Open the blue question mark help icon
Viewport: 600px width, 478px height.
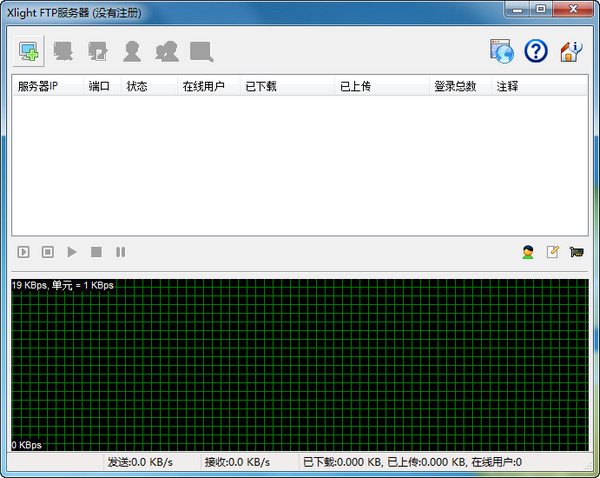(536, 51)
